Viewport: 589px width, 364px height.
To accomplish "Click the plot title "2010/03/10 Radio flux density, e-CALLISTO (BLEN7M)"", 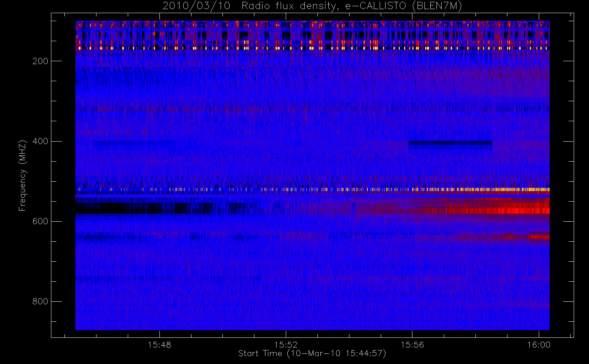I will pos(312,6).
